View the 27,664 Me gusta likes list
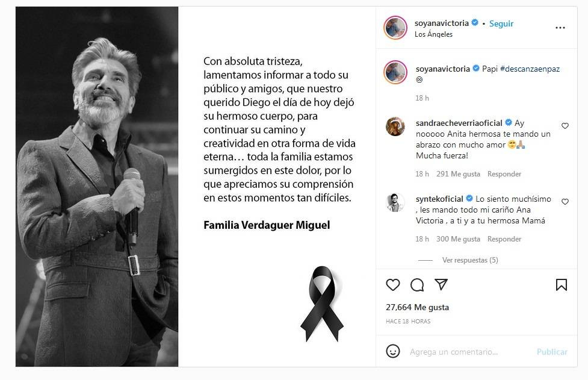This screenshot has width=588, height=380. pyautogui.click(x=417, y=307)
